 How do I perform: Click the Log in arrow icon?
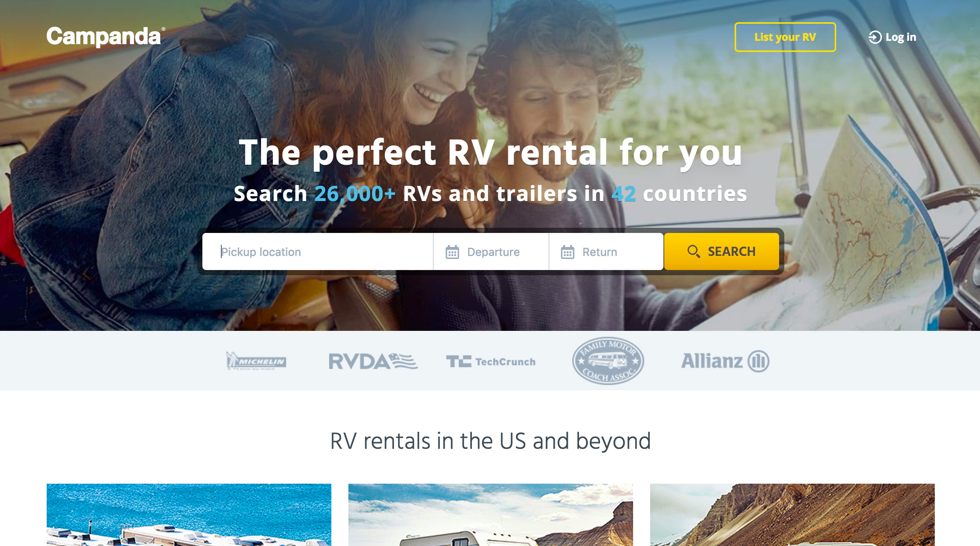click(x=875, y=37)
